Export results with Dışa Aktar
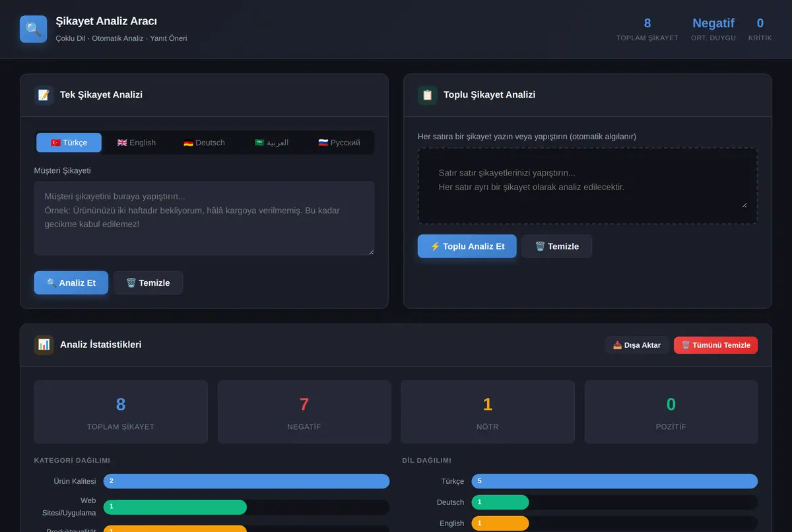Viewport: 792px width, 532px height. pos(637,345)
